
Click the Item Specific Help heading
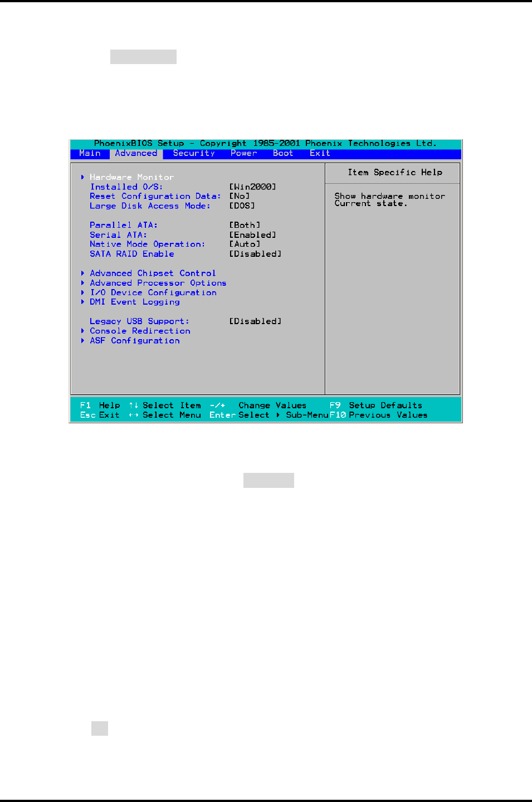point(395,173)
